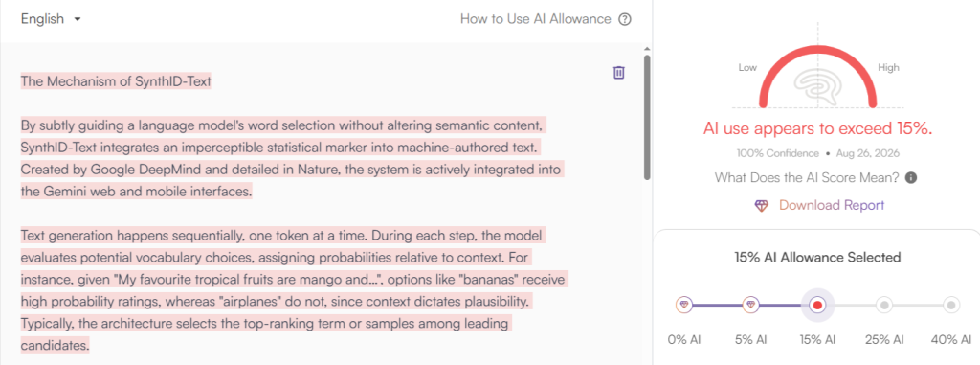The height and width of the screenshot is (365, 980).
Task: Click the diamond marker at 5% AI
Action: pyautogui.click(x=751, y=305)
